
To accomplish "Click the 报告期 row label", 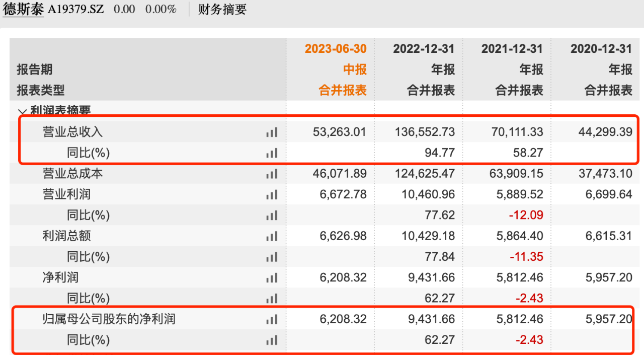I will click(x=35, y=69).
